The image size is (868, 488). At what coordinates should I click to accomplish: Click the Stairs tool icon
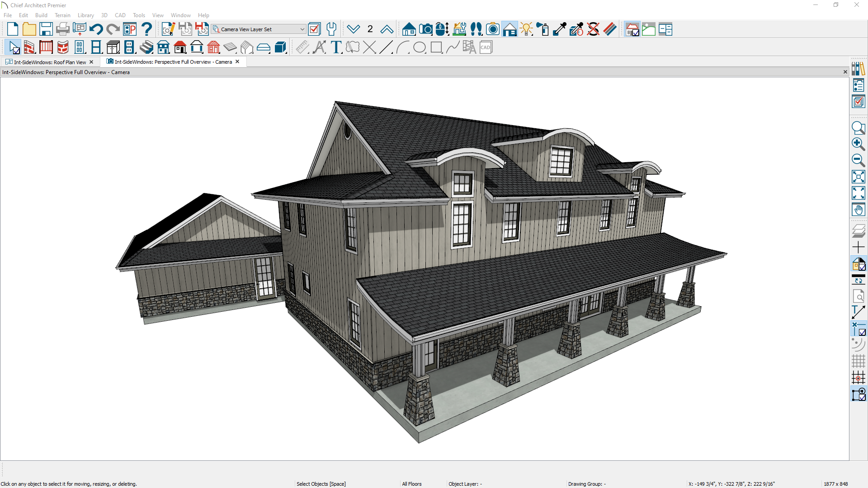[146, 47]
